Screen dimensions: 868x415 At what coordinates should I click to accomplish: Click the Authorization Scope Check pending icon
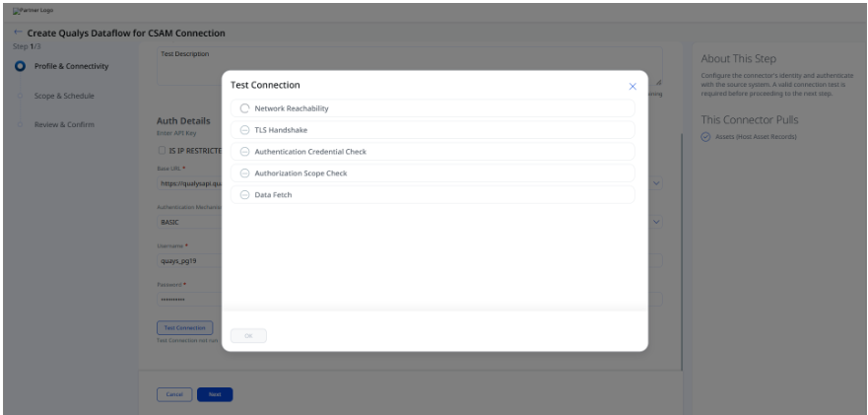coord(244,173)
